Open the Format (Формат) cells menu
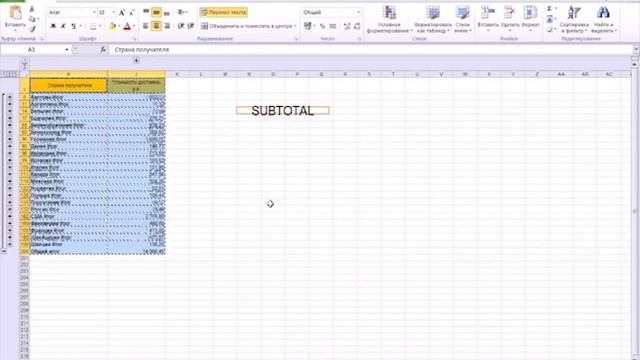This screenshot has height=360, width=640. coord(530,18)
